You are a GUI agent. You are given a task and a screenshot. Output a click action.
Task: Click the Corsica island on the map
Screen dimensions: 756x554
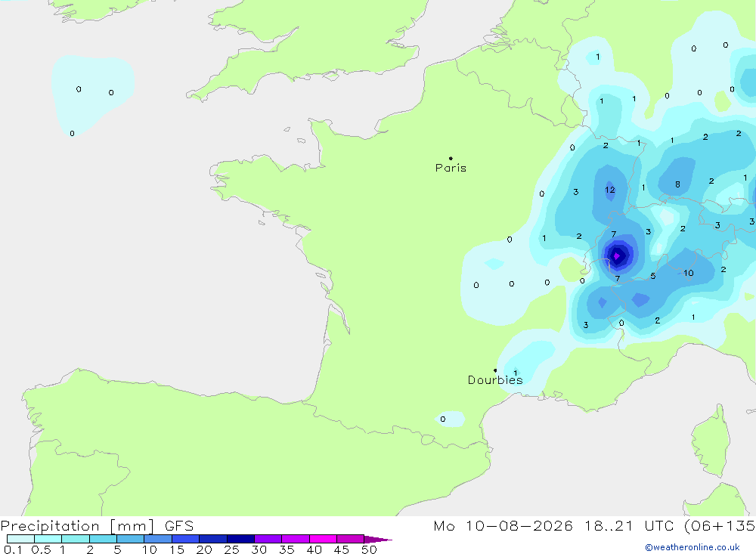pos(711,442)
